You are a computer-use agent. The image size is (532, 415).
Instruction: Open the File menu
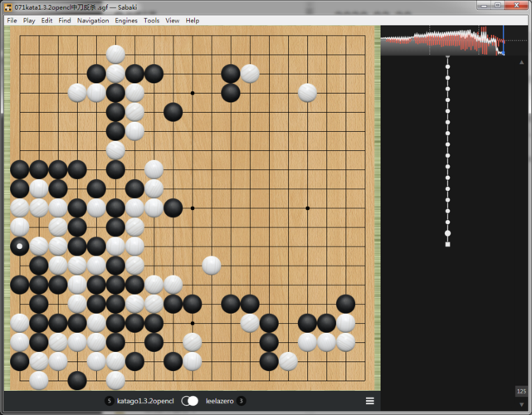tap(12, 21)
